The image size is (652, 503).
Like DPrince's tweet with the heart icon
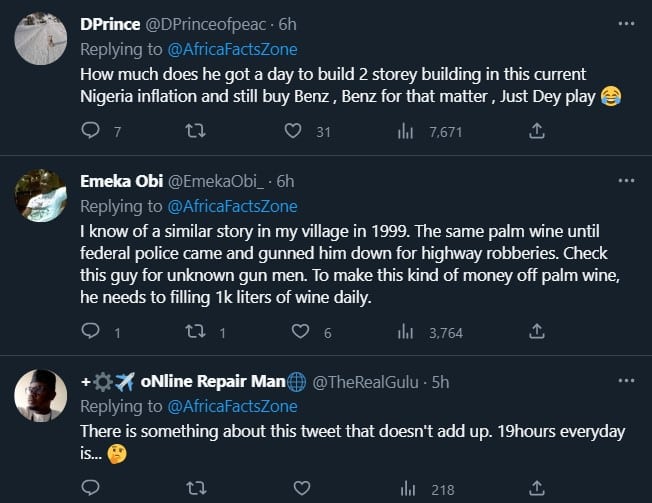[293, 130]
